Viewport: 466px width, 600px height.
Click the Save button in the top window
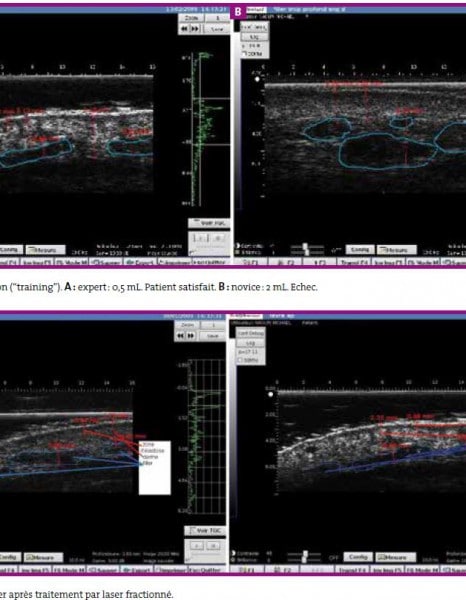pos(217,29)
